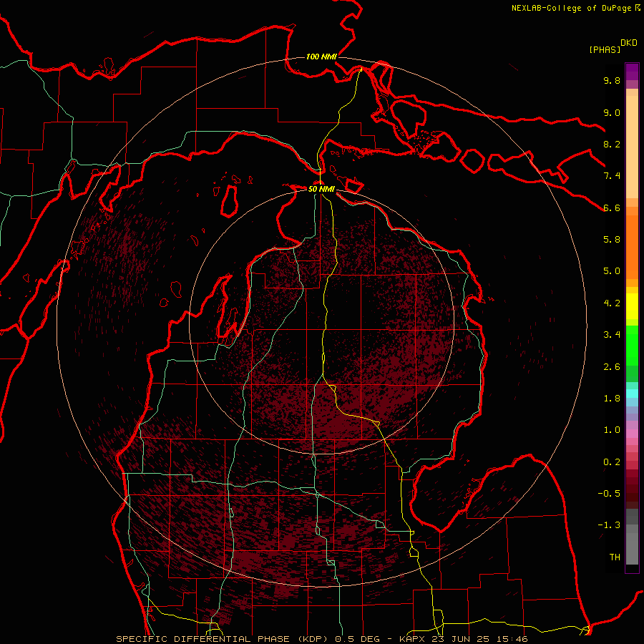Select the 0.2 scale value
644x644 pixels.
pyautogui.click(x=612, y=462)
